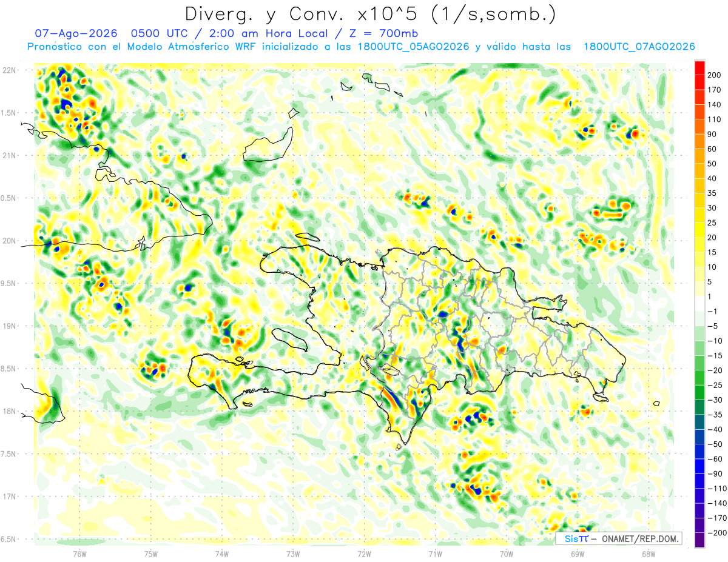Click the '17N' latitude label
The image size is (728, 562).
9,497
